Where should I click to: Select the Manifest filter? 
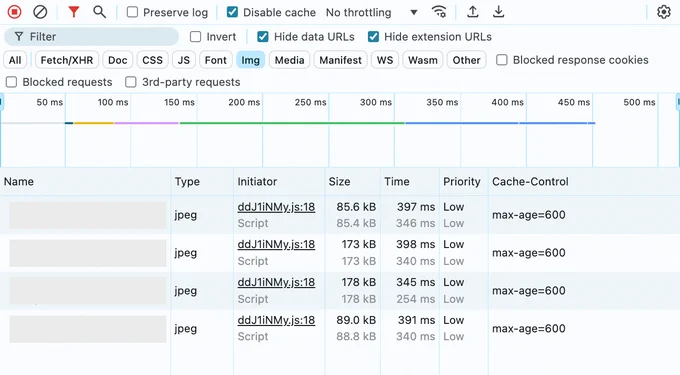click(x=340, y=60)
